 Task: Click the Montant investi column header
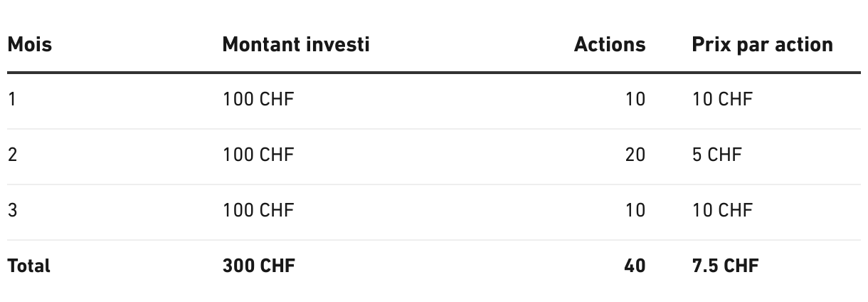(296, 44)
